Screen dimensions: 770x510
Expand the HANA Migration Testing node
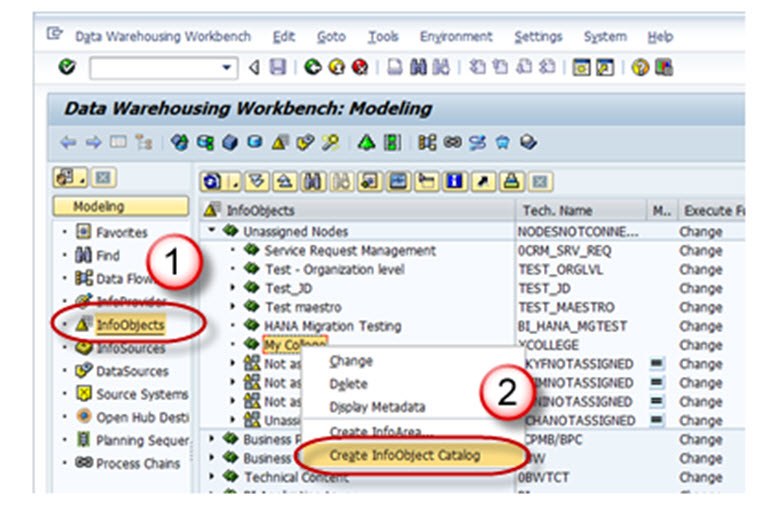pos(233,326)
